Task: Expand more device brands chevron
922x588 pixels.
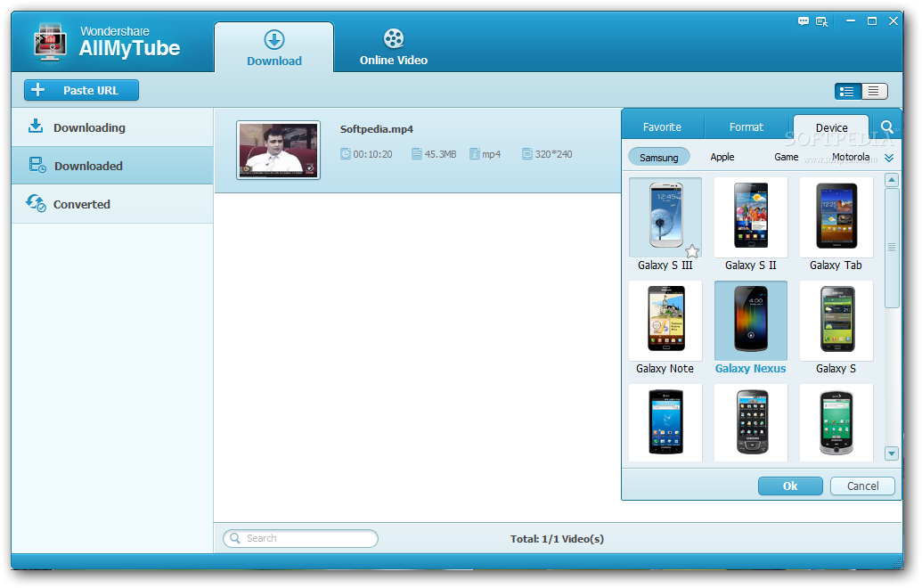Action: 889,158
